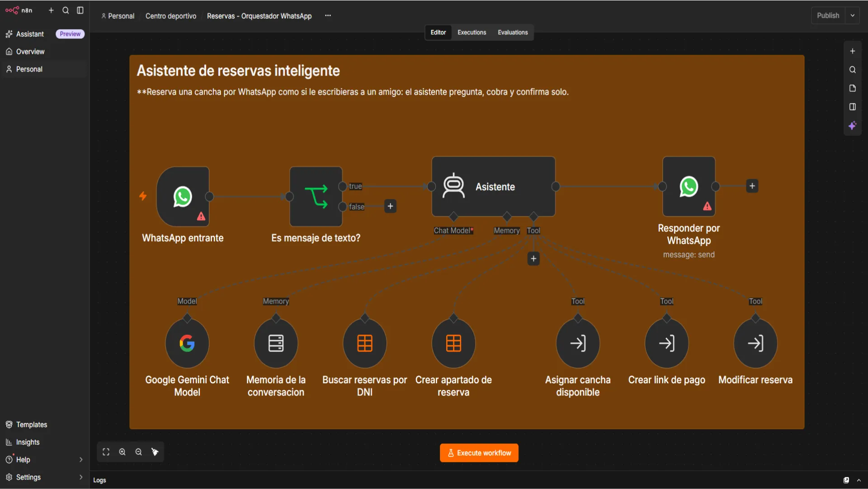The height and width of the screenshot is (489, 868).
Task: Open the Crear link de pago node
Action: 667,343
